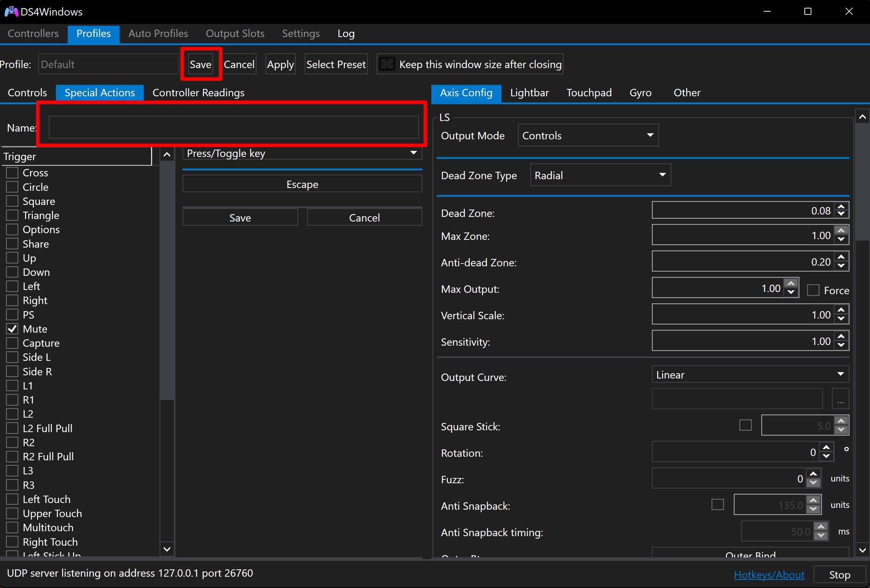Image resolution: width=870 pixels, height=588 pixels.
Task: Check the Options trigger checkbox
Action: pos(12,229)
